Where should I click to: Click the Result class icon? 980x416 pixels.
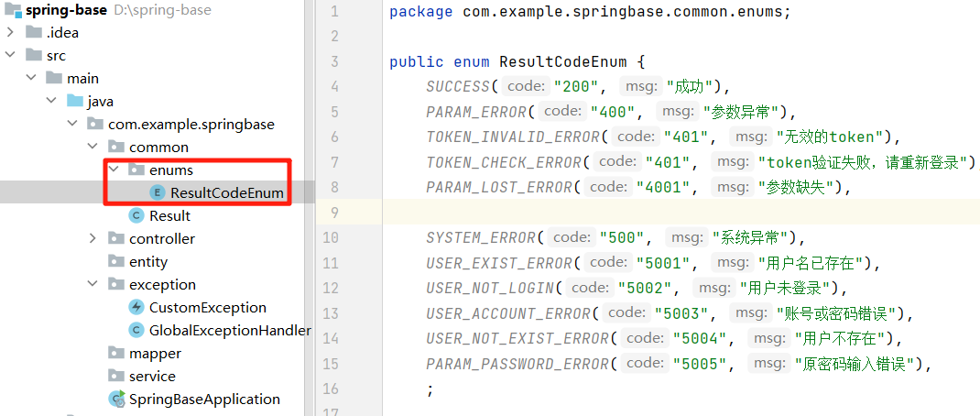(x=136, y=216)
